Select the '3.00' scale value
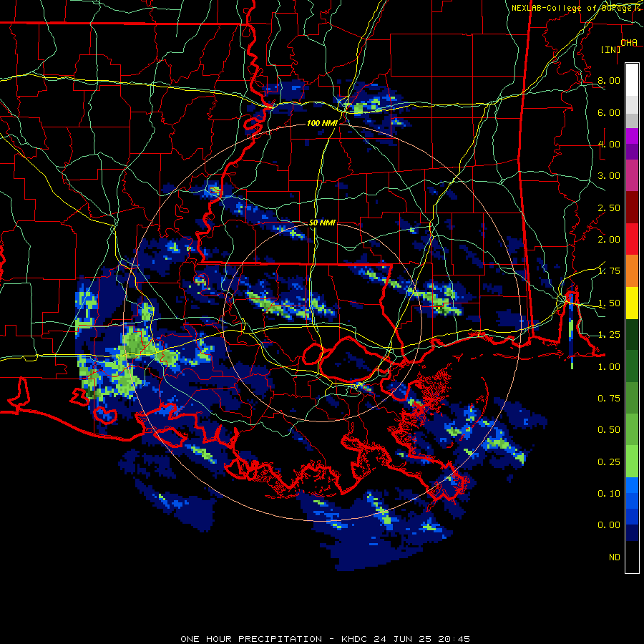 [609, 176]
